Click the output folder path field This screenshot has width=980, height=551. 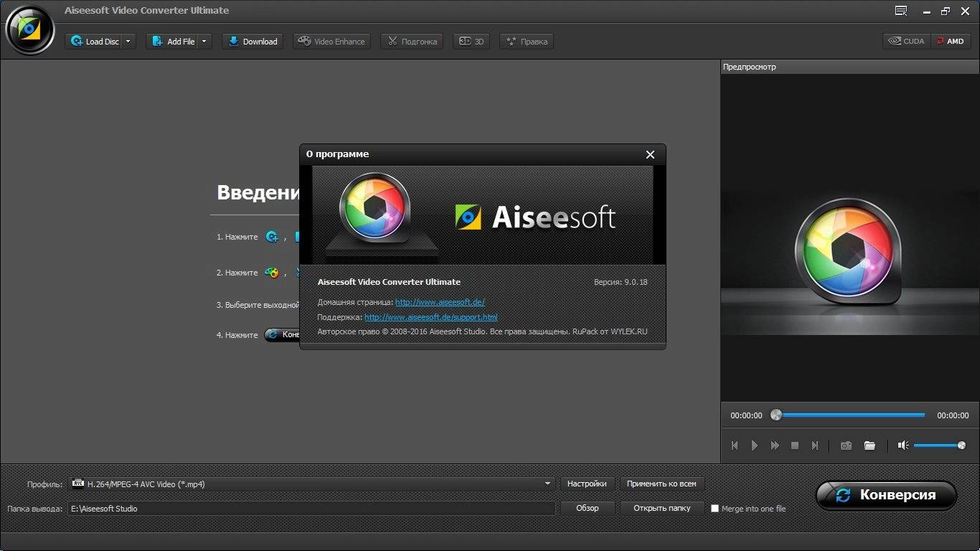(x=311, y=509)
